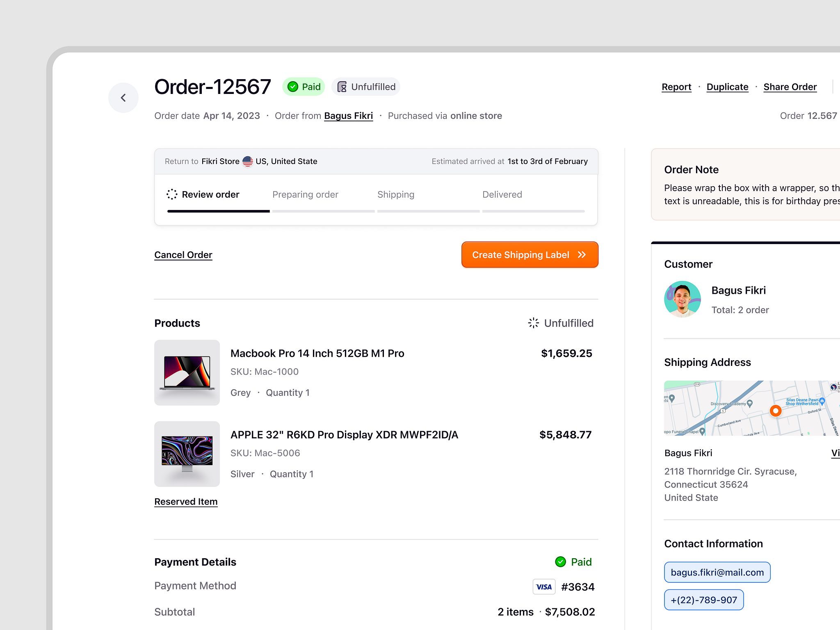The width and height of the screenshot is (840, 630).
Task: Click the Visa card icon in Payment Method
Action: [544, 587]
